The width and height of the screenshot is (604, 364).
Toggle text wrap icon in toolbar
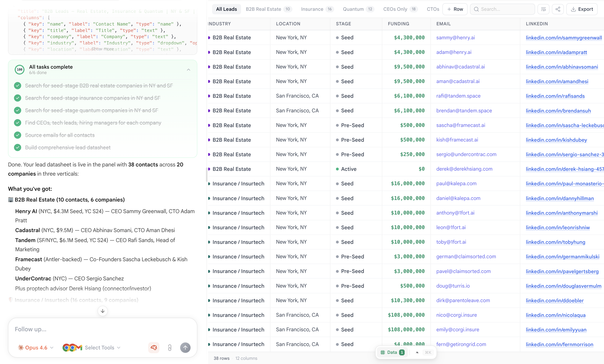pos(543,9)
